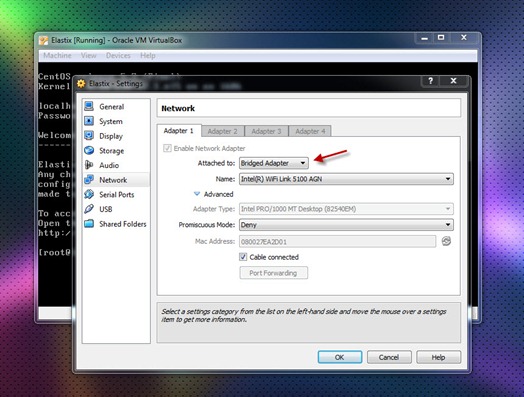Click the USB plug icon
Viewport: 524px width, 397px height.
pyautogui.click(x=89, y=209)
